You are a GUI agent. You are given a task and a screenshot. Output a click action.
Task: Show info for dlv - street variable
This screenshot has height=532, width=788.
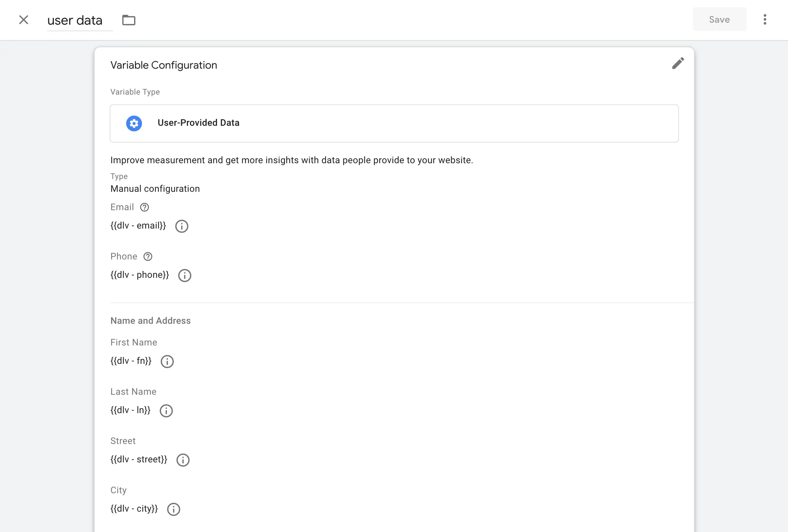183,460
